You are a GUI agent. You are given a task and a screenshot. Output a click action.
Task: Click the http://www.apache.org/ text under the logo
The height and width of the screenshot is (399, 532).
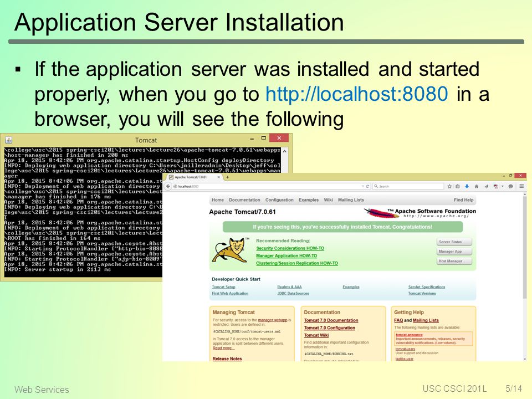[x=436, y=216]
